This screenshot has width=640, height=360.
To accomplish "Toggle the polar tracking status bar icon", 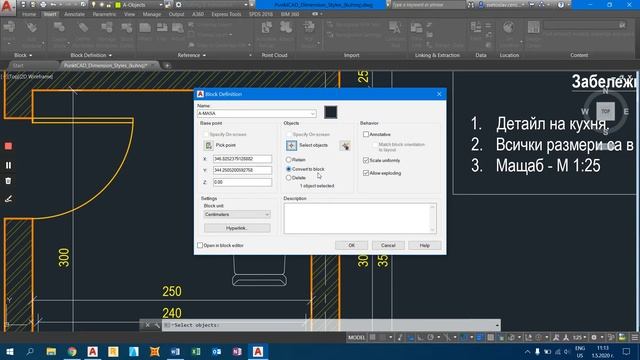I will pos(431,337).
